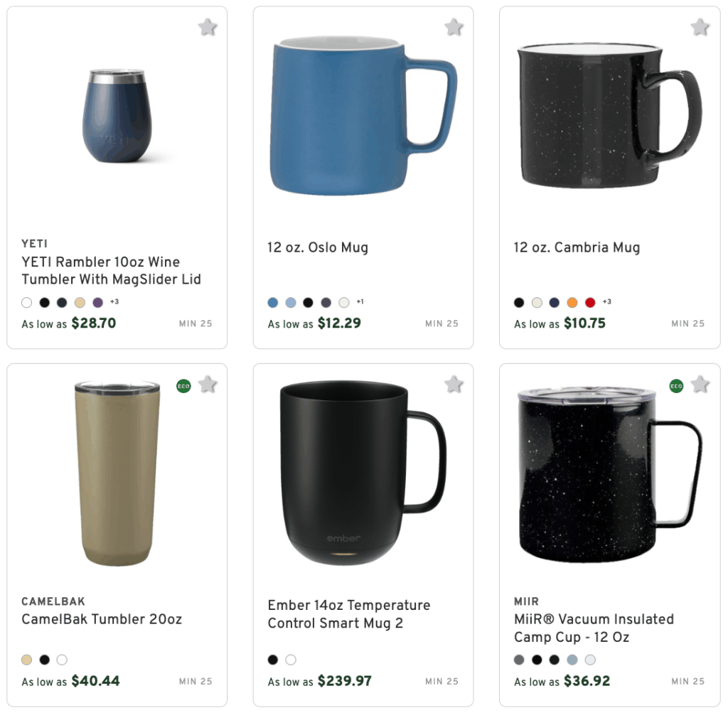Select the tan swatch under CamelBak Tumbler

[26, 659]
